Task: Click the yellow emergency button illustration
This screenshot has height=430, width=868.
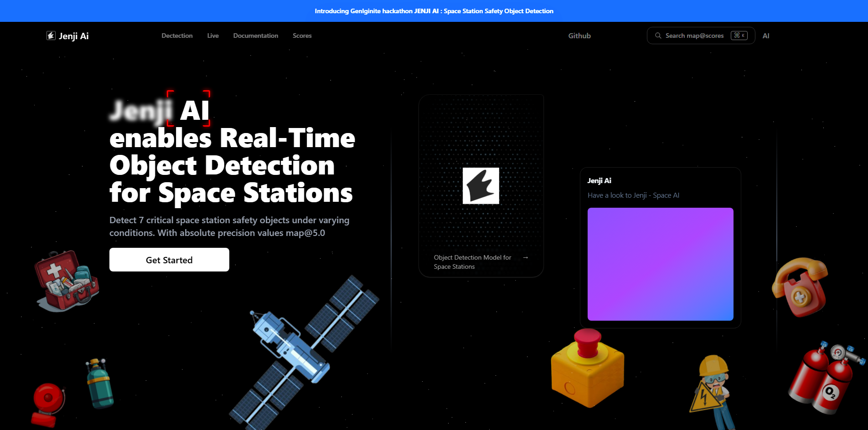Action: tap(587, 368)
